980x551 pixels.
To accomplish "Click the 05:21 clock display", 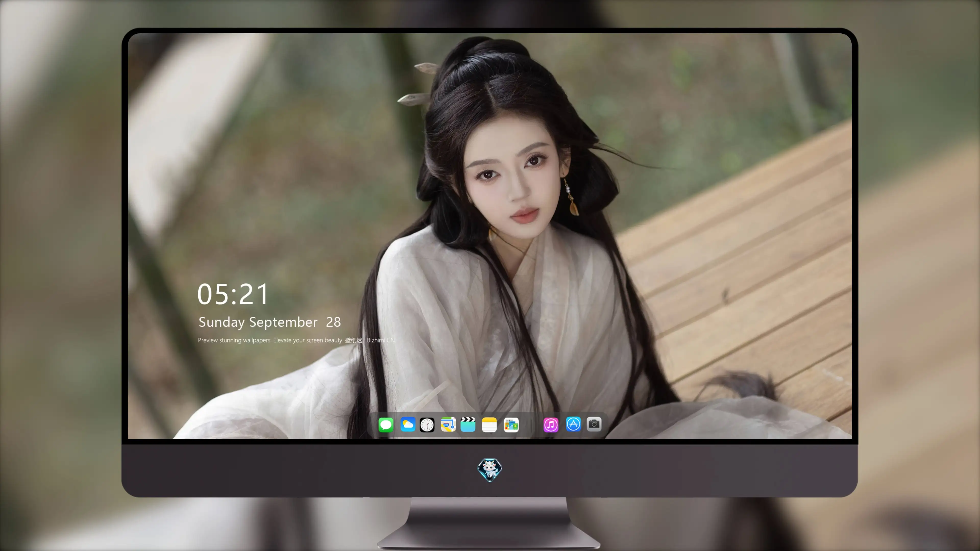I will click(x=233, y=294).
